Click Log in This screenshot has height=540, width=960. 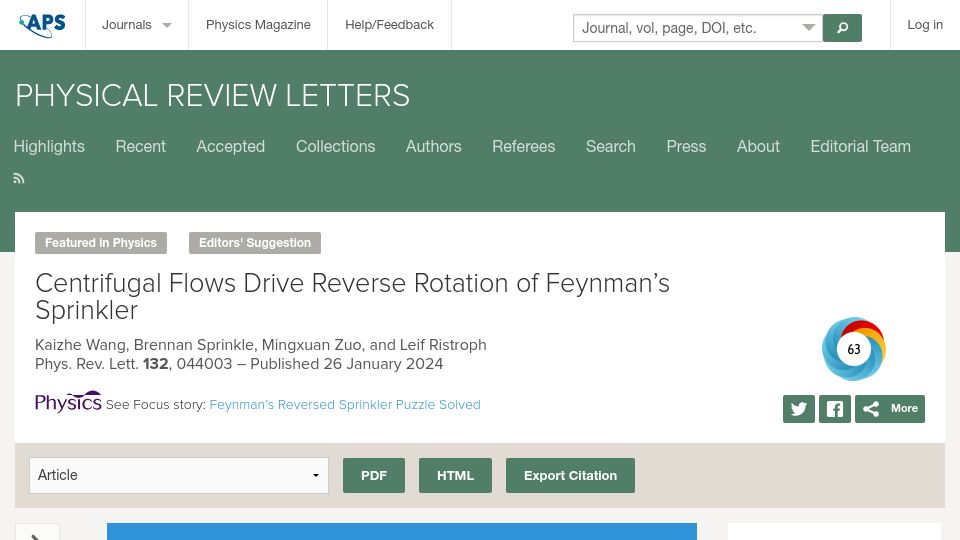pos(924,25)
